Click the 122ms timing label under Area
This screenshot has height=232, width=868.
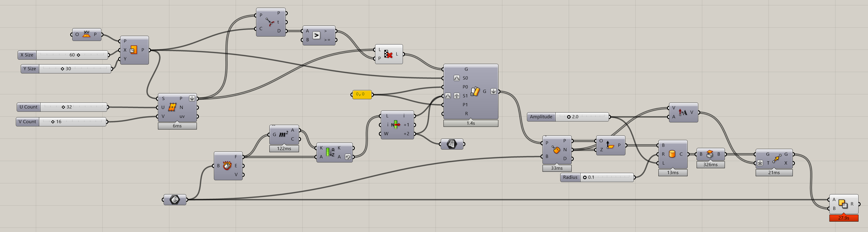point(284,149)
